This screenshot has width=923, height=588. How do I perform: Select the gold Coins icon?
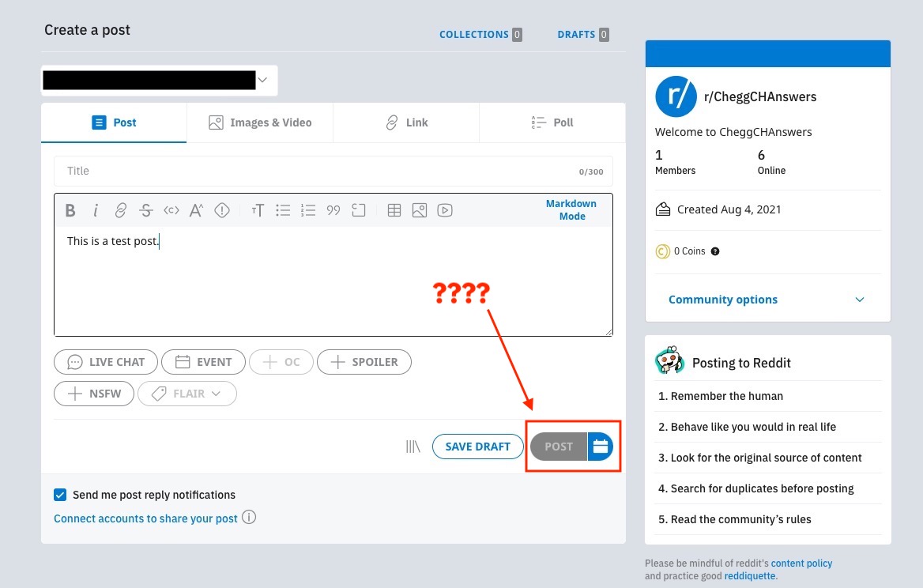[663, 251]
